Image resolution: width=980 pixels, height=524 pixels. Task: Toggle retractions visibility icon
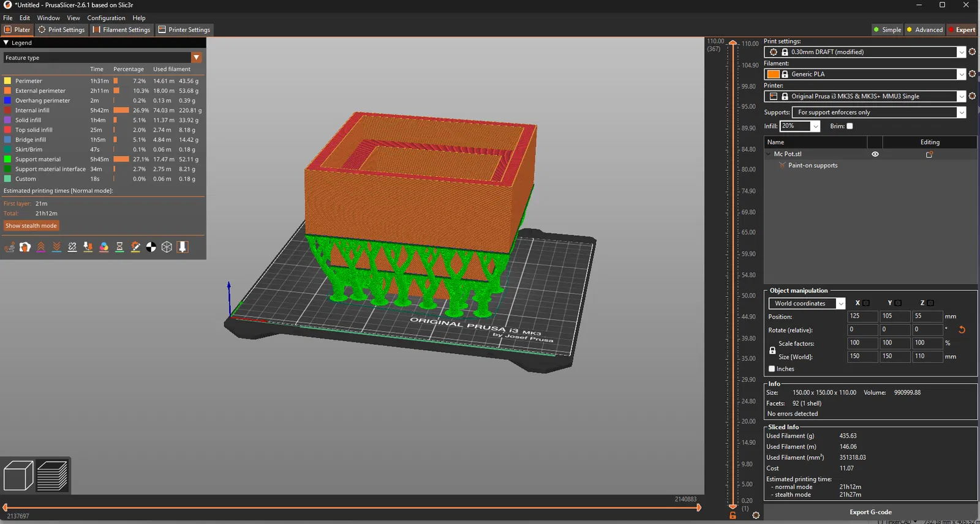41,247
